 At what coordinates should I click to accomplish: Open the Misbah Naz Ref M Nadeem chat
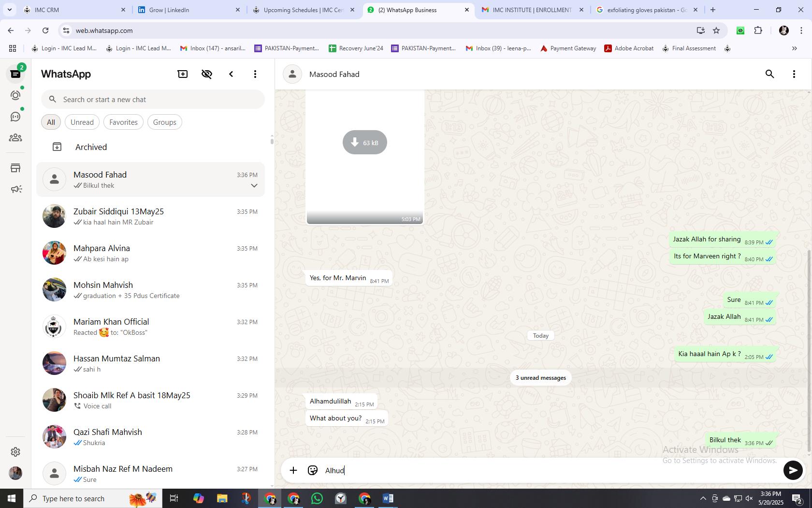tap(150, 474)
